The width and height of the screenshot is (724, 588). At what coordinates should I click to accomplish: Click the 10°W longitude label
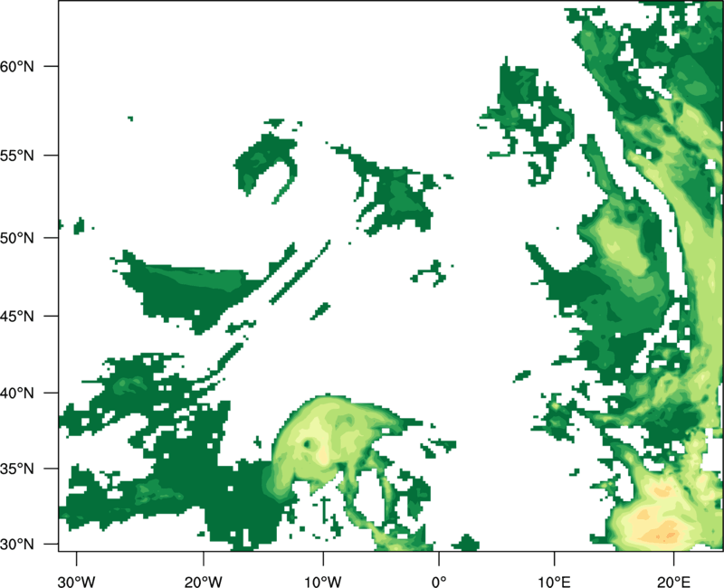pos(323,582)
